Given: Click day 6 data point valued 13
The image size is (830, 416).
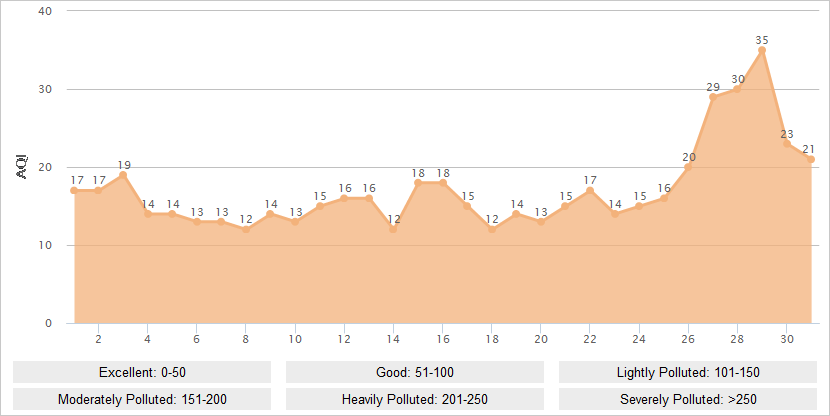Looking at the screenshot, I should (x=197, y=222).
